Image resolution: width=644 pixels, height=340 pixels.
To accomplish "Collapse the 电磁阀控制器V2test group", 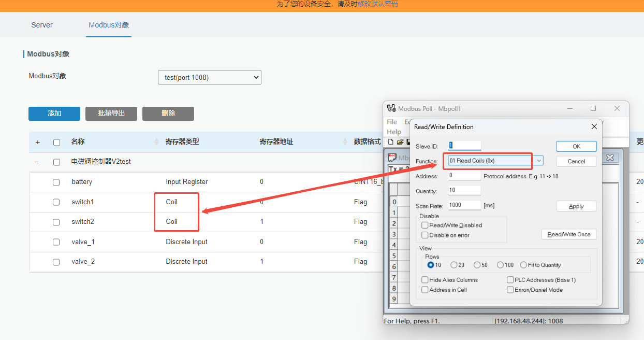I will 37,162.
